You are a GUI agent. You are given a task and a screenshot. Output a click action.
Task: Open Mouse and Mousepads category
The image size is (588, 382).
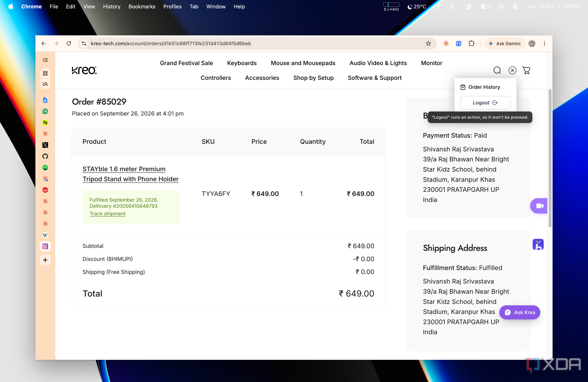click(303, 63)
